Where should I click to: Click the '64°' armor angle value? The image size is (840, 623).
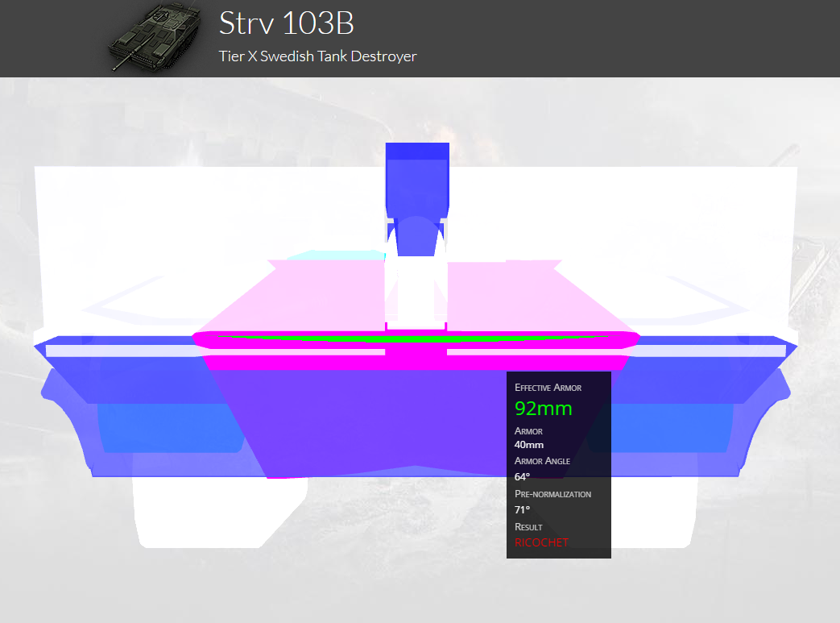(522, 476)
